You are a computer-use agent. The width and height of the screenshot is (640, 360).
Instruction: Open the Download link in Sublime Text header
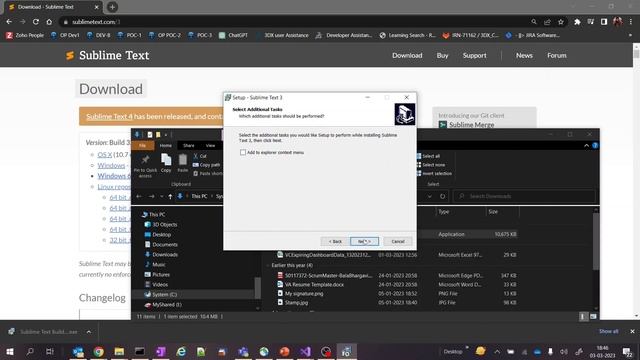pyautogui.click(x=407, y=56)
